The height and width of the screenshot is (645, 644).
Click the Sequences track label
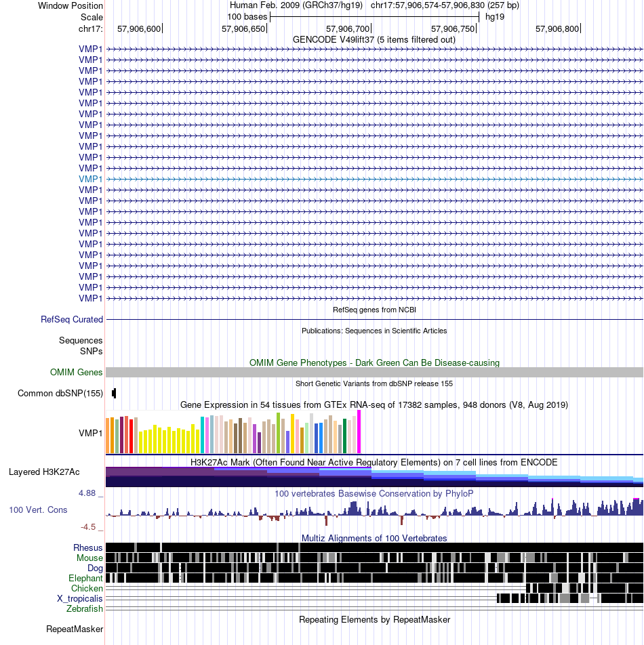click(81, 341)
